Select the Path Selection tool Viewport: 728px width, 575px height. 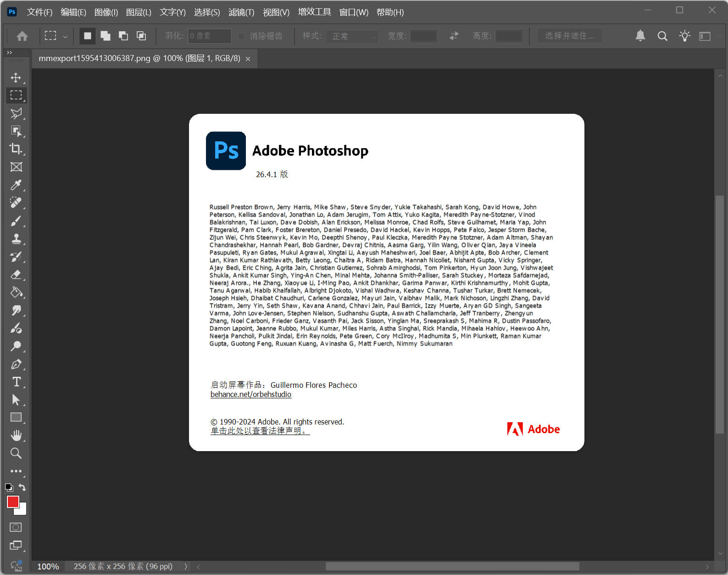pos(16,400)
